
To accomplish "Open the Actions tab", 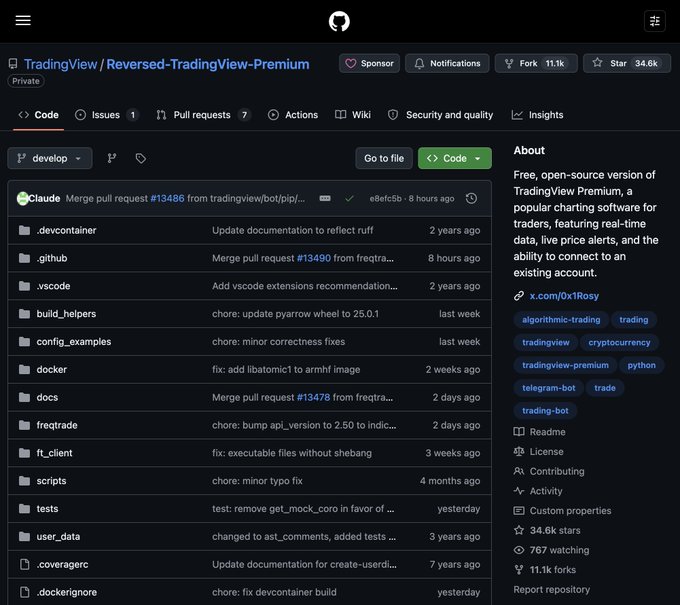I will (293, 115).
